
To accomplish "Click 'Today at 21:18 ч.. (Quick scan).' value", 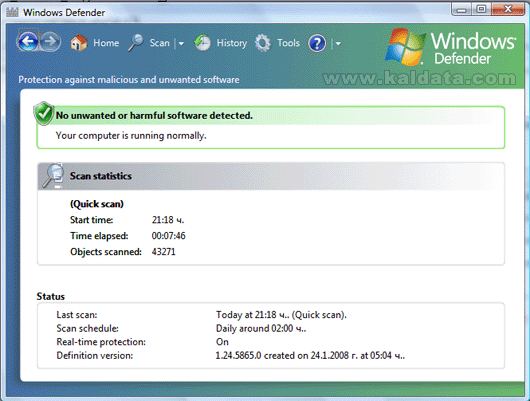I will point(281,315).
